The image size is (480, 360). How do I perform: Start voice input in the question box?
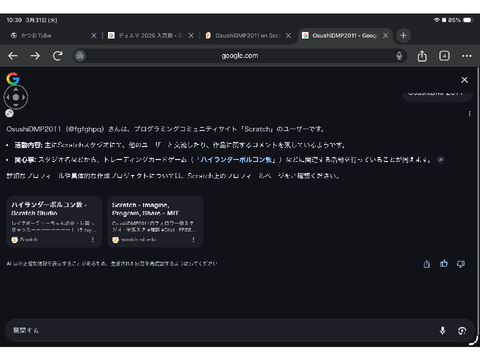[442, 330]
